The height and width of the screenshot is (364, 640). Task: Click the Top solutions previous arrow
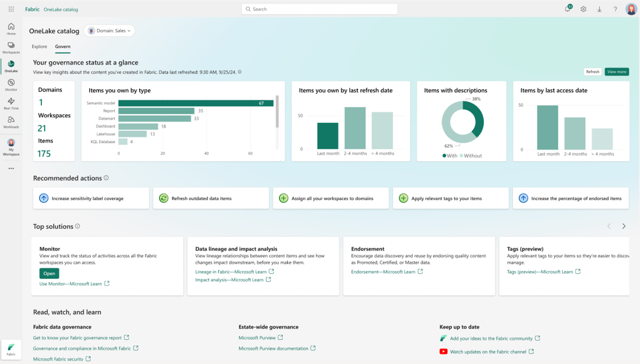click(x=609, y=226)
